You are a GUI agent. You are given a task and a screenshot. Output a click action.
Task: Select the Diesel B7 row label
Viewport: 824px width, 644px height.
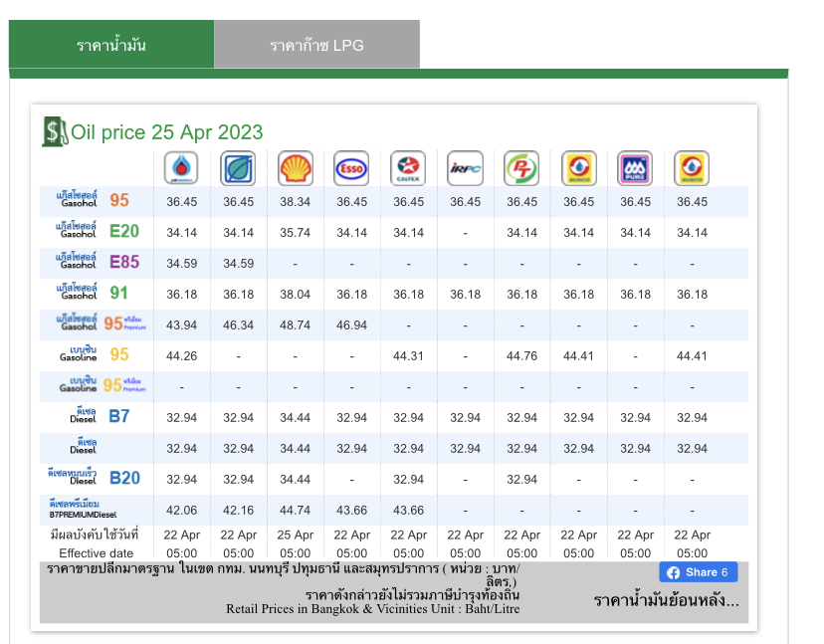click(100, 416)
